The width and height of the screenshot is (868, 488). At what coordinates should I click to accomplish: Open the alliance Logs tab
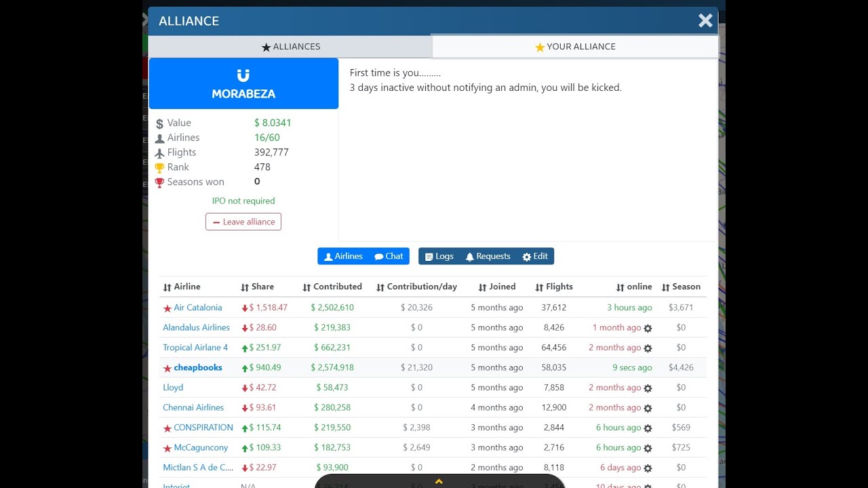tap(439, 256)
